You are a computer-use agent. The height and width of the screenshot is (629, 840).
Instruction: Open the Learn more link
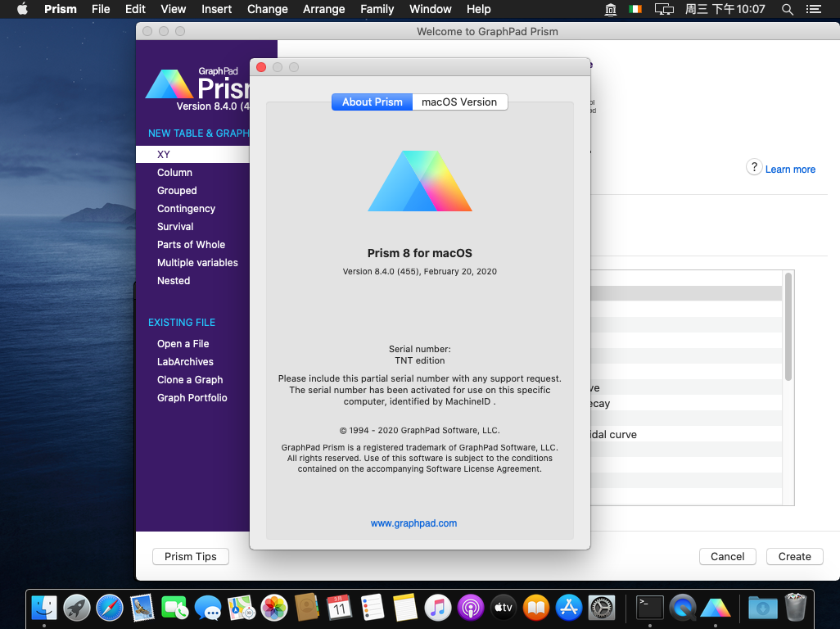point(790,170)
